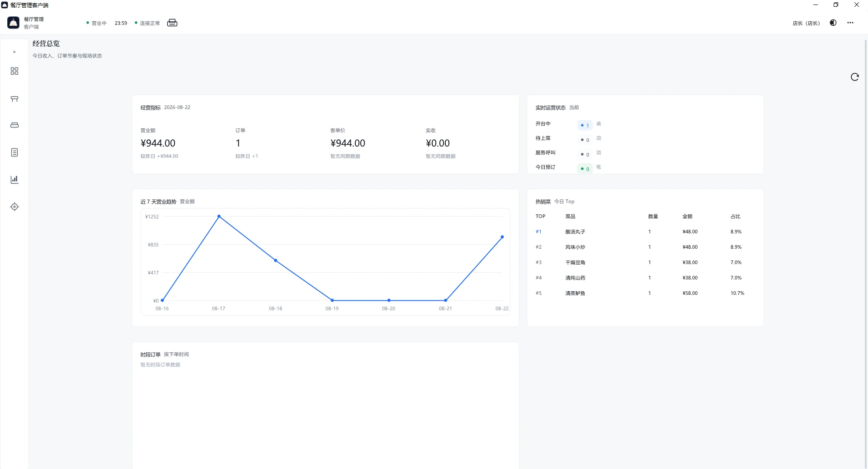Click the 连接正常 connection status indicator
Screen dimensions: 868x469
[147, 23]
